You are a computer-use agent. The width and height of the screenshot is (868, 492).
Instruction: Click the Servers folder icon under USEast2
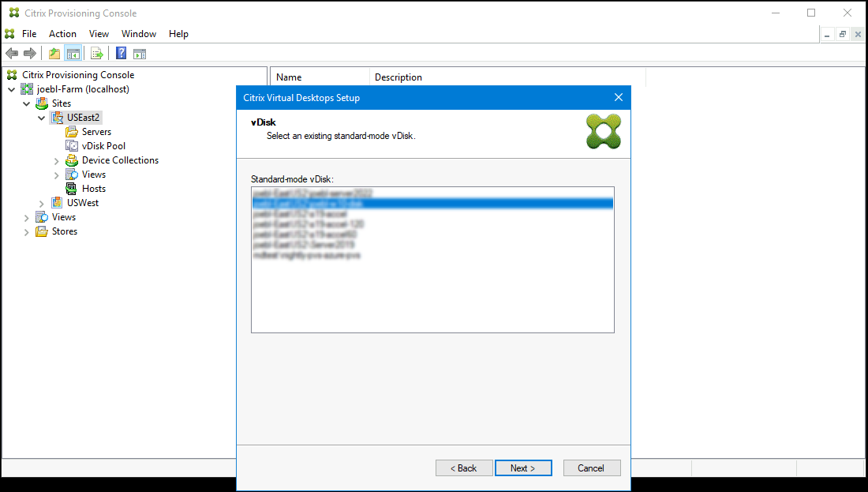(70, 131)
